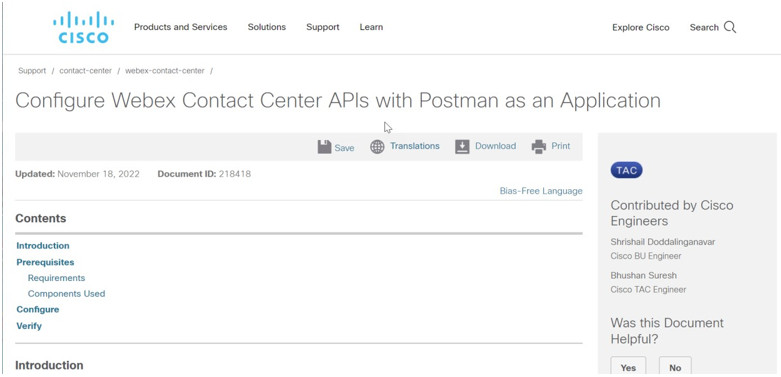This screenshot has width=781, height=377.
Task: Open the search magnifier icon
Action: point(730,27)
